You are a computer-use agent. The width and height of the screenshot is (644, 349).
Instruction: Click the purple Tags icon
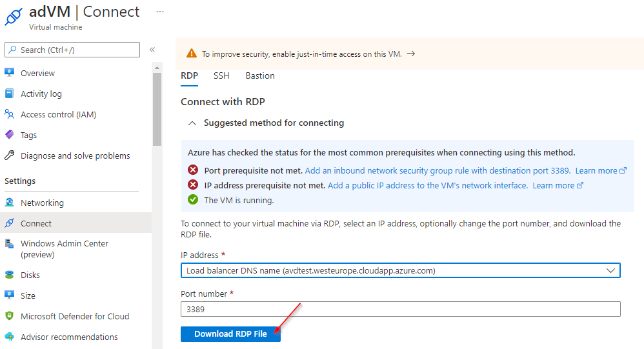tap(10, 135)
